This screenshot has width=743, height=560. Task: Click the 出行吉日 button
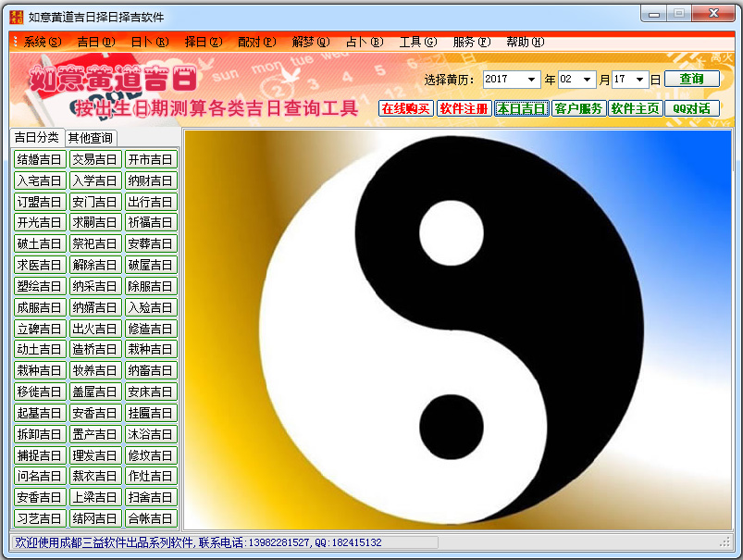point(150,202)
